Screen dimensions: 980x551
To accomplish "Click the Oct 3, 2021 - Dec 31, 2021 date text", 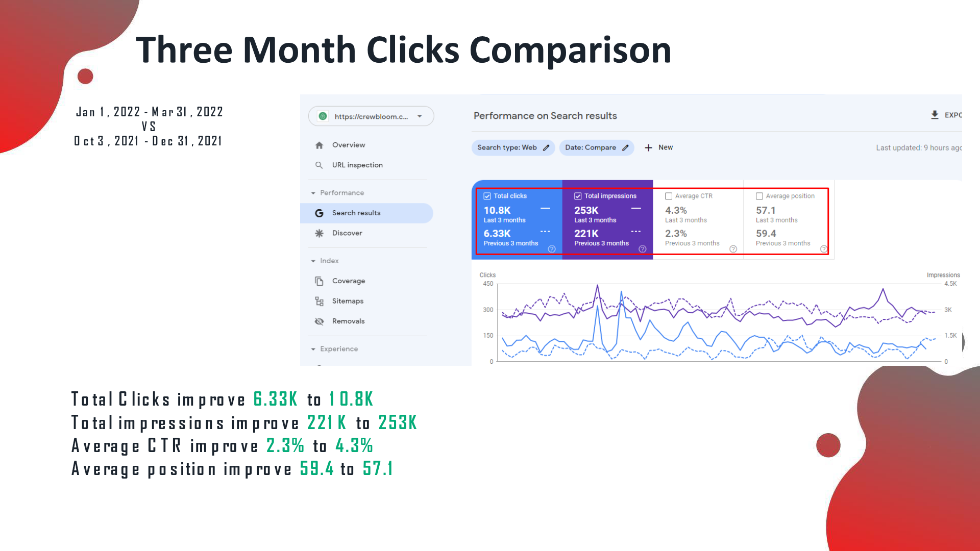I will [148, 141].
